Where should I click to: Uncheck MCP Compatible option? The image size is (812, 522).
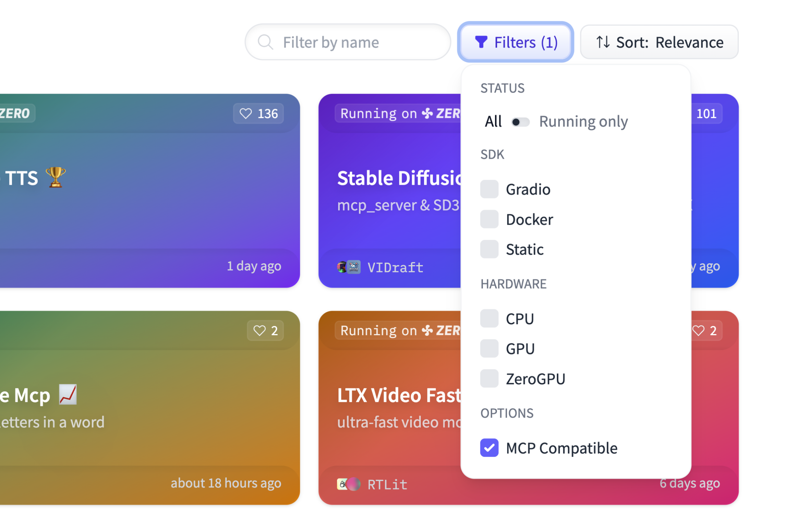click(489, 448)
